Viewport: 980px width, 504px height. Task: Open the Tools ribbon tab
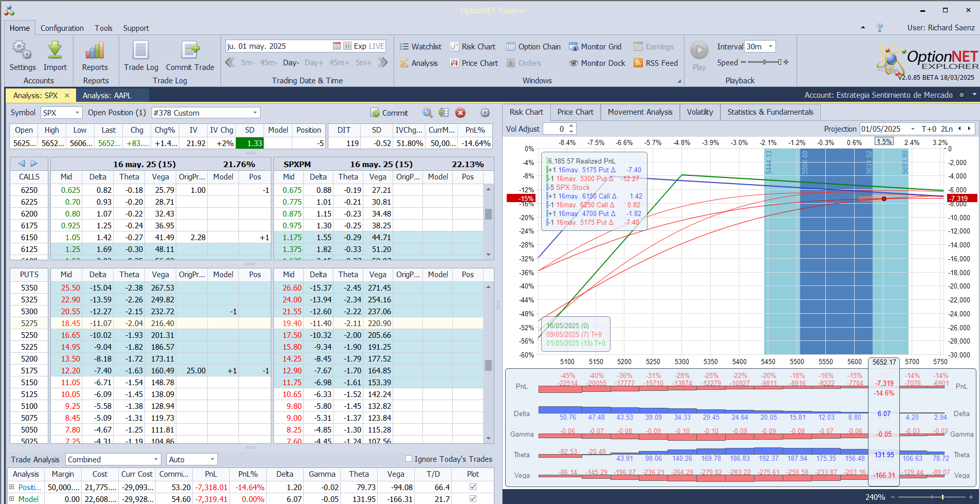coord(103,28)
